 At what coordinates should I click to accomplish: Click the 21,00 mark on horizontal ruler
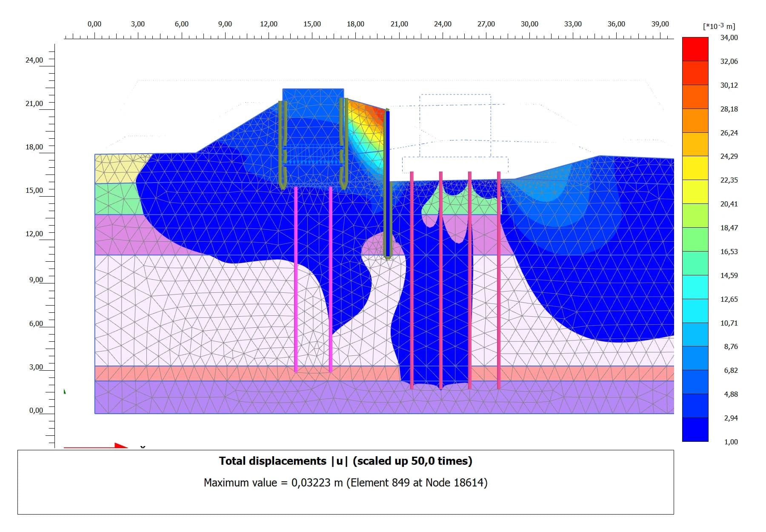pos(399,24)
